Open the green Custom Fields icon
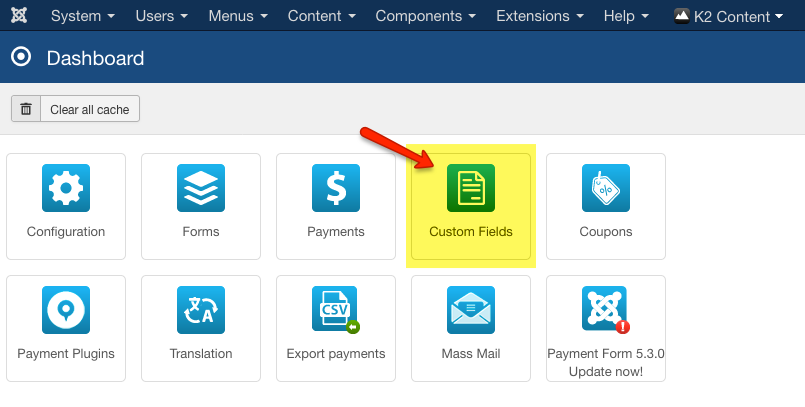 (471, 188)
